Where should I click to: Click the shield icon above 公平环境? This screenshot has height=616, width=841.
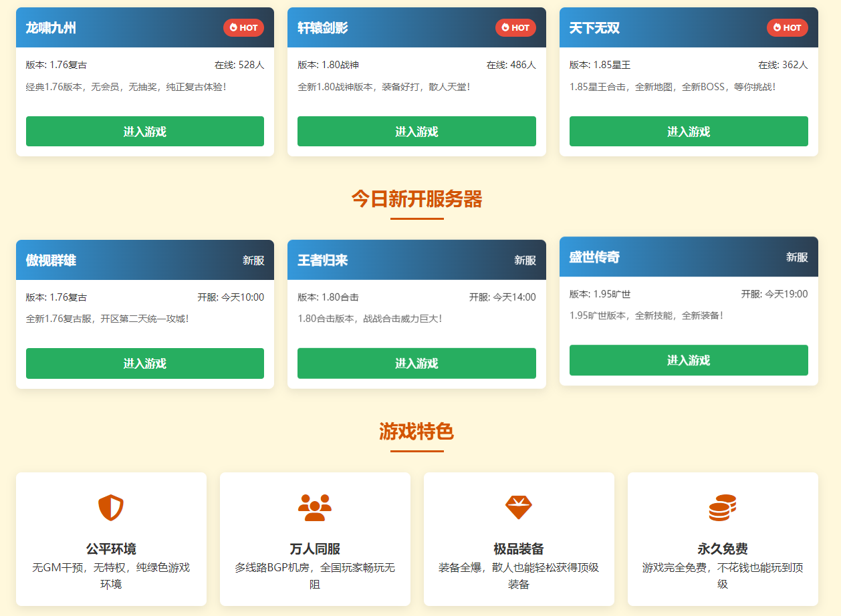111,508
